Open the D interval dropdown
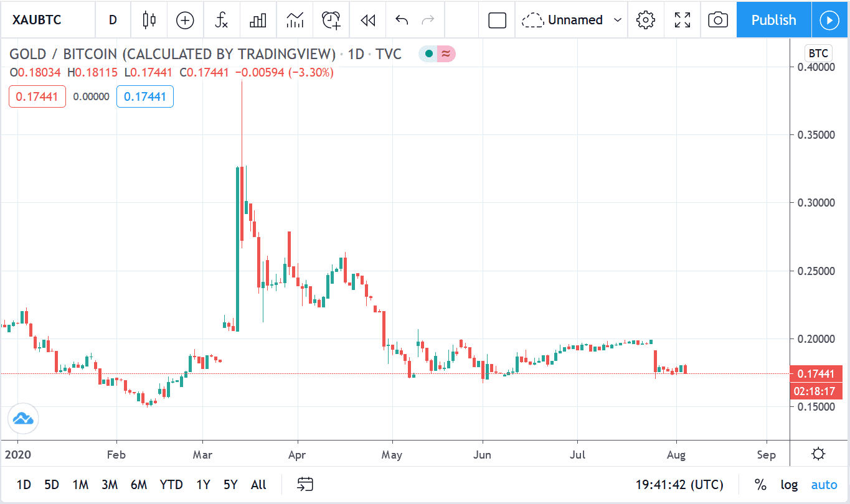Image resolution: width=850 pixels, height=504 pixels. click(113, 20)
